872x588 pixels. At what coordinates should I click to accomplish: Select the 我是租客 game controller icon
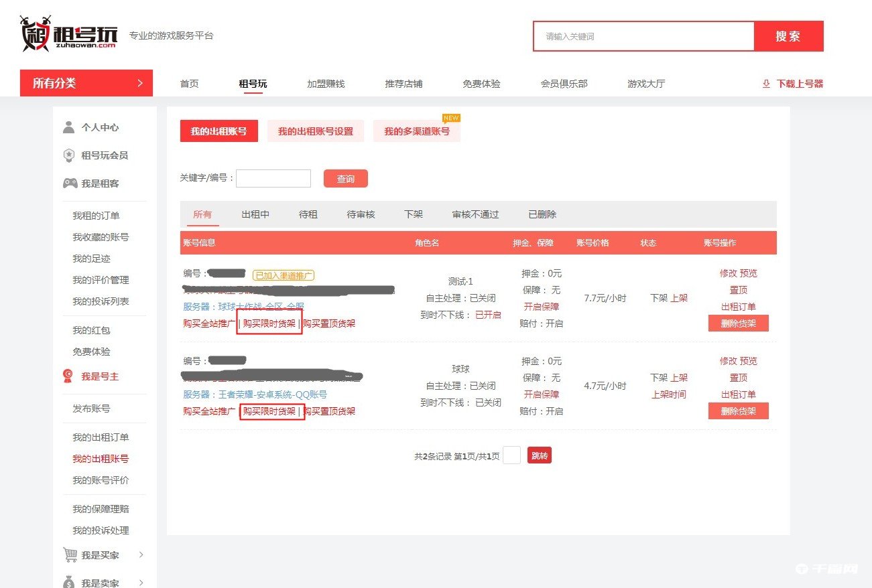[x=69, y=183]
